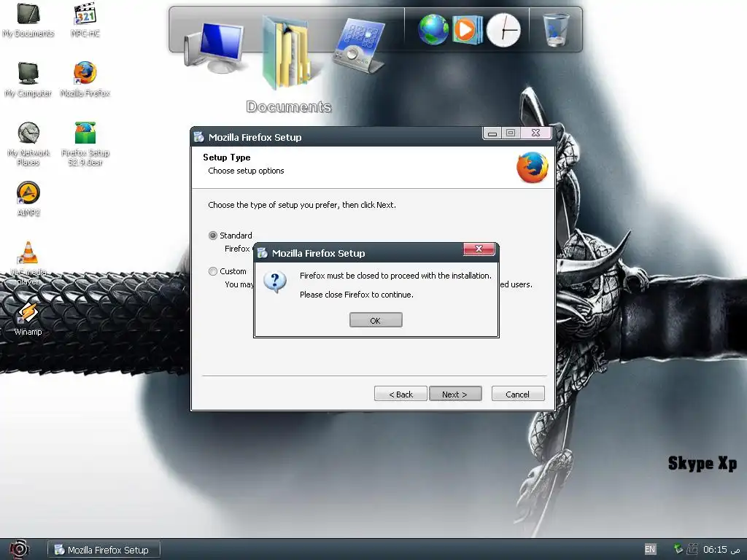This screenshot has width=747, height=560.
Task: Launch the media player icon in dock
Action: pos(467,29)
